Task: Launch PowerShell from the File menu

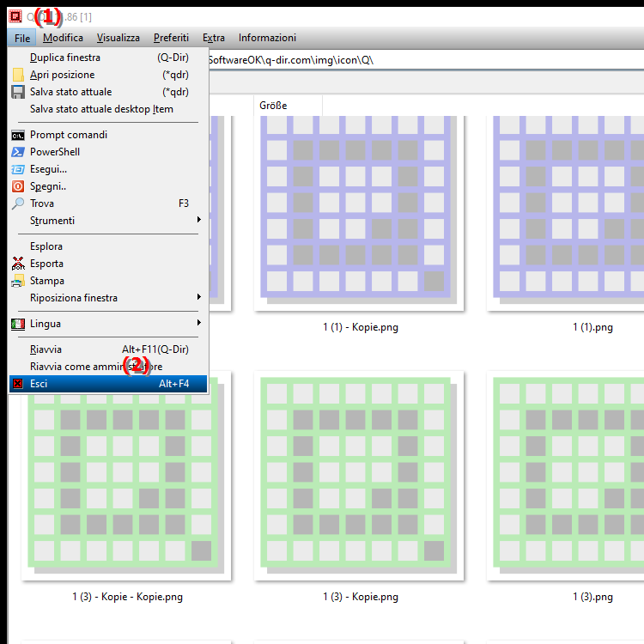Action: click(108, 152)
